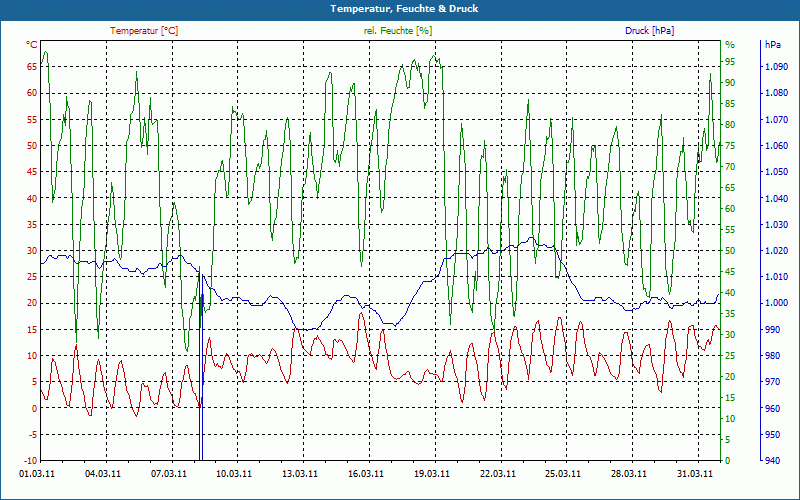This screenshot has height=500, width=800.
Task: Click the '%' unit label on the humidity axis
Action: coord(730,45)
